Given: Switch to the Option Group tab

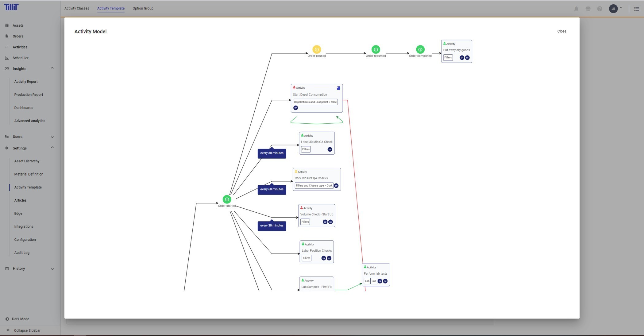Looking at the screenshot, I should (143, 8).
